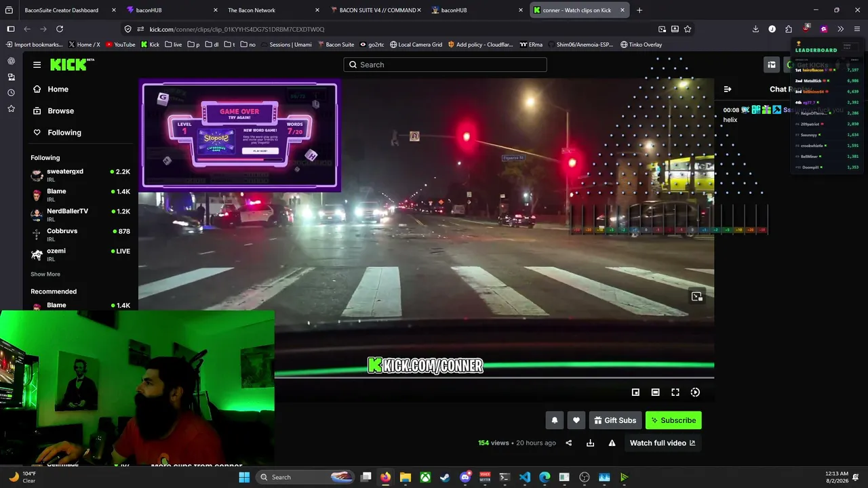
Task: Open Microsoft Edge from the taskbar
Action: coord(545,477)
